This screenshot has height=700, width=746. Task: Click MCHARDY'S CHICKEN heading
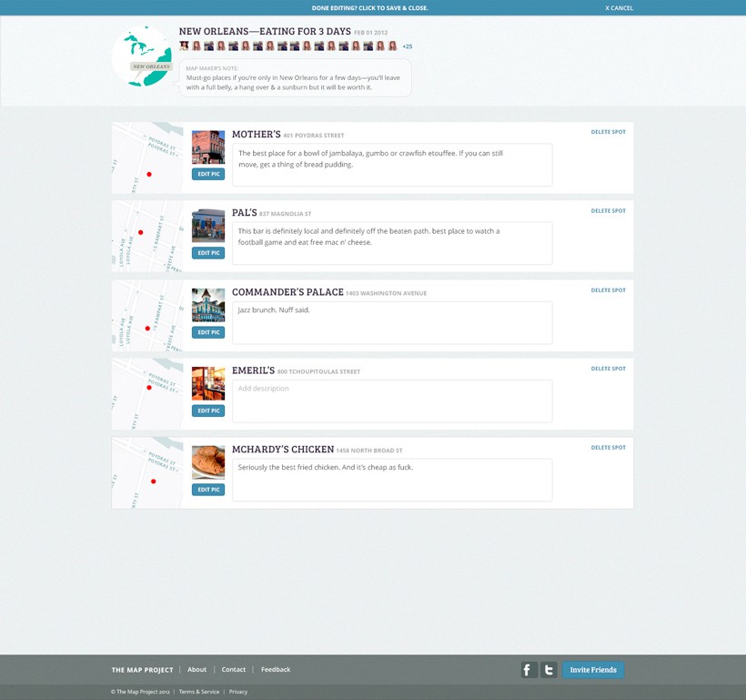(283, 450)
